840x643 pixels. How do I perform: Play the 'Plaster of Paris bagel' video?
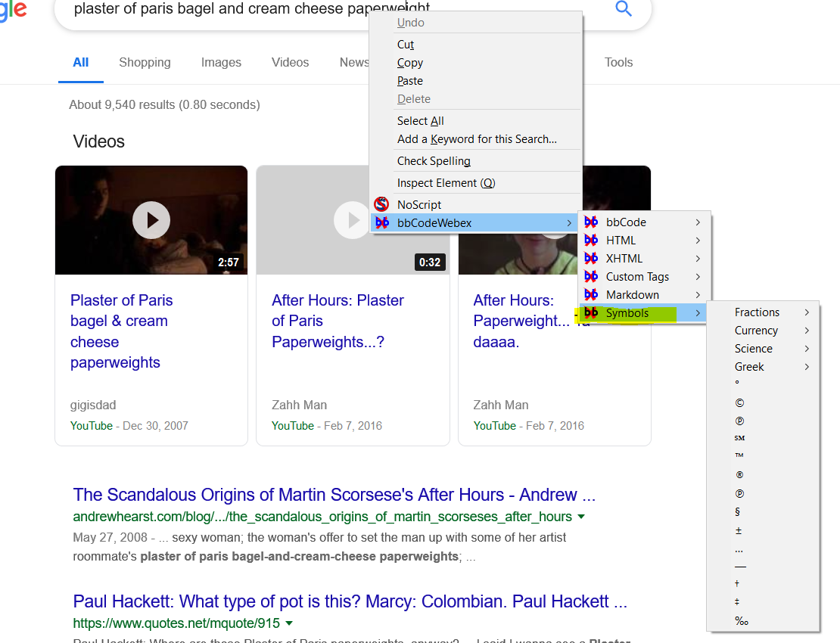[151, 220]
